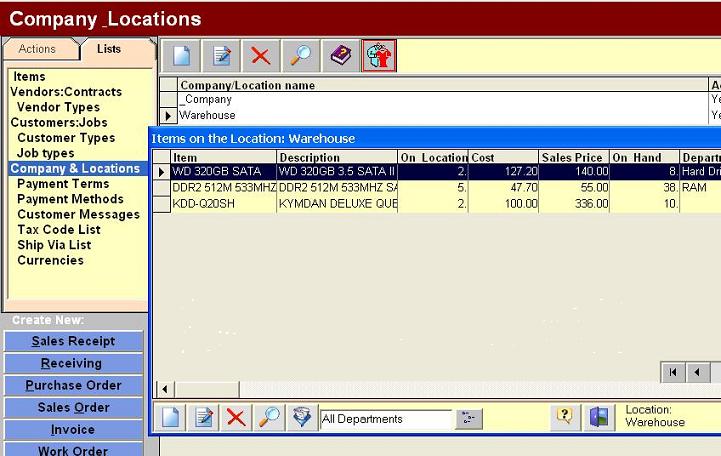721x456 pixels.
Task: Click the magnifier search icon in top toolbar
Action: [x=300, y=56]
